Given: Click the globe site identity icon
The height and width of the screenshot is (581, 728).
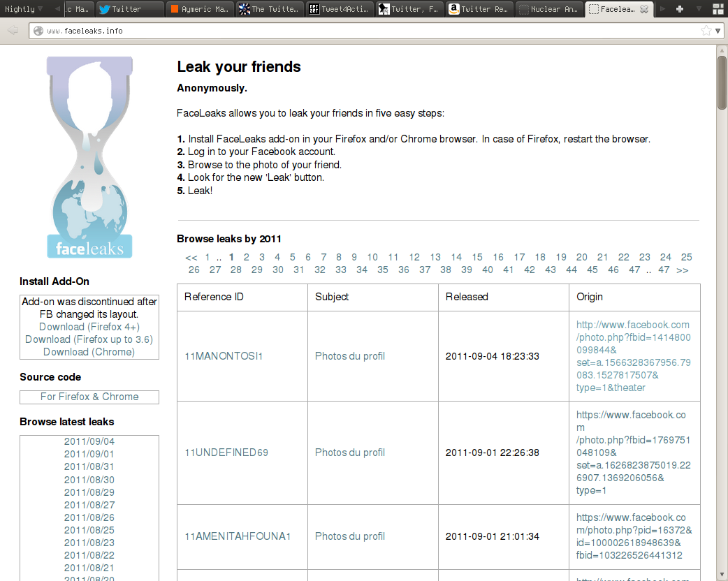Looking at the screenshot, I should (x=38, y=31).
